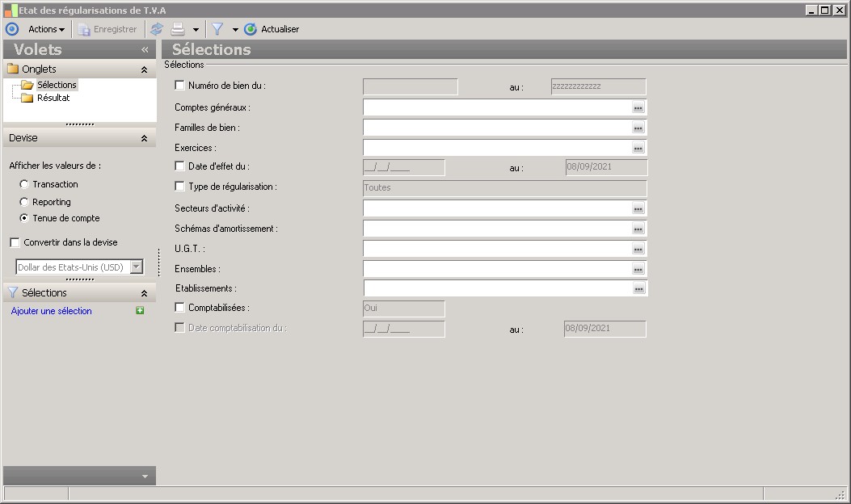
Task: Check the Comptabilisées checkbox
Action: click(x=179, y=307)
